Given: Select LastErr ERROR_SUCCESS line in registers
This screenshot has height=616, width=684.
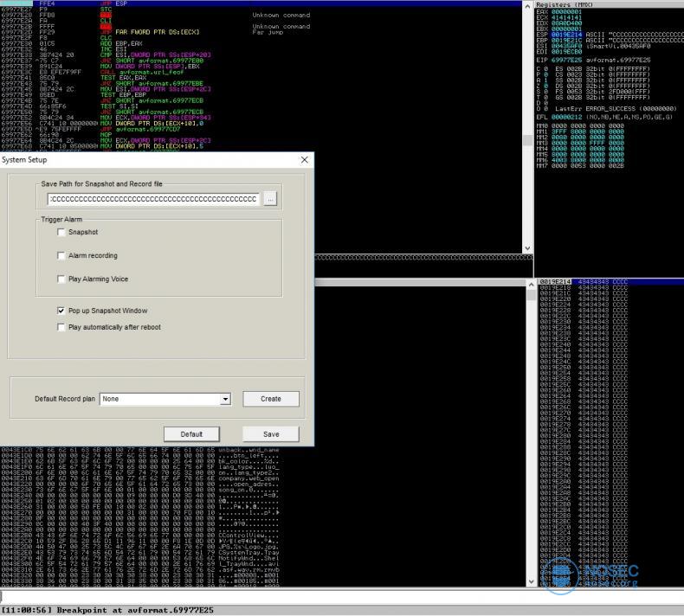Looking at the screenshot, I should (616, 108).
